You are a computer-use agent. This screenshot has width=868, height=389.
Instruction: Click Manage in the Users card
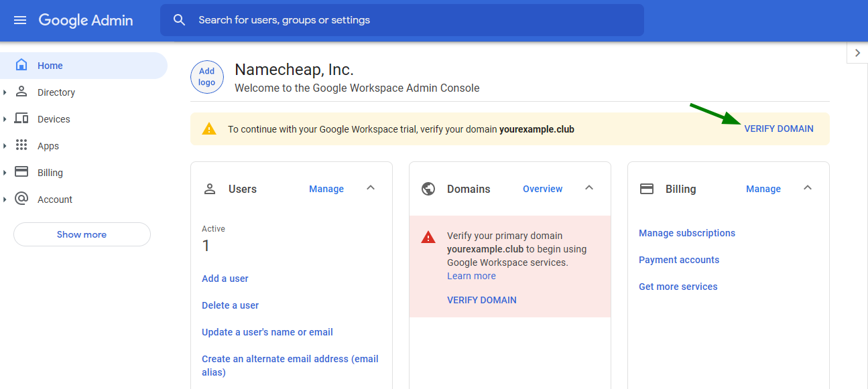click(x=326, y=189)
